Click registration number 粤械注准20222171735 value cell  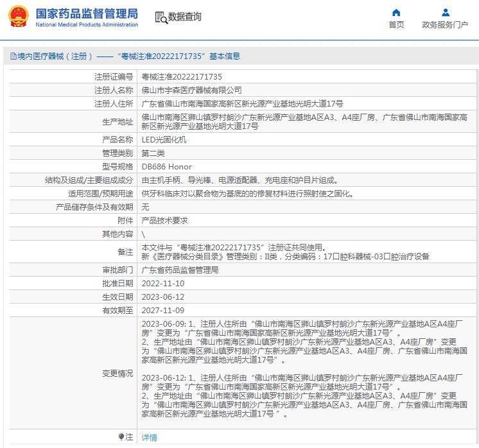pos(177,76)
